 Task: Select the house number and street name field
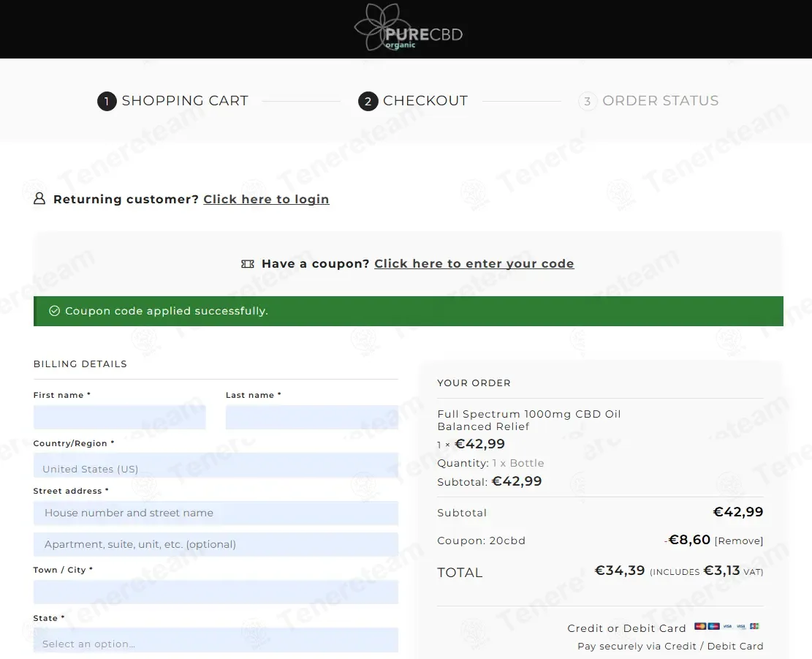(216, 513)
